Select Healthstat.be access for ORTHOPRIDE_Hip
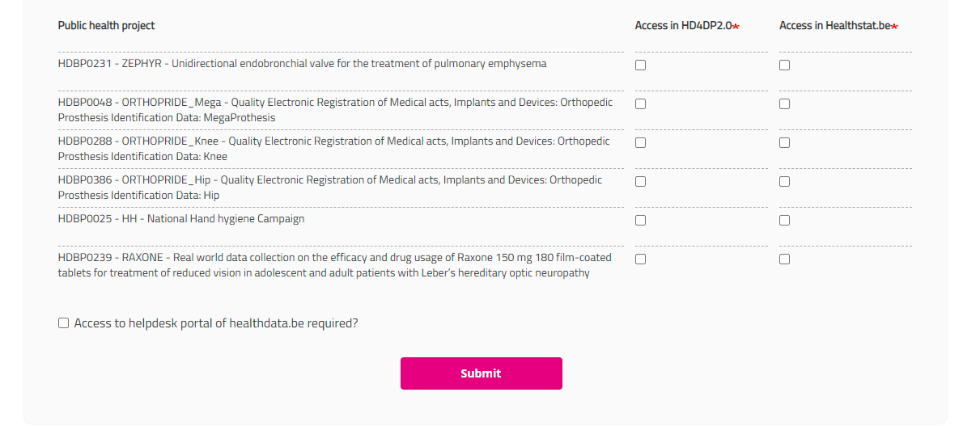The height and width of the screenshot is (426, 980). [x=784, y=182]
